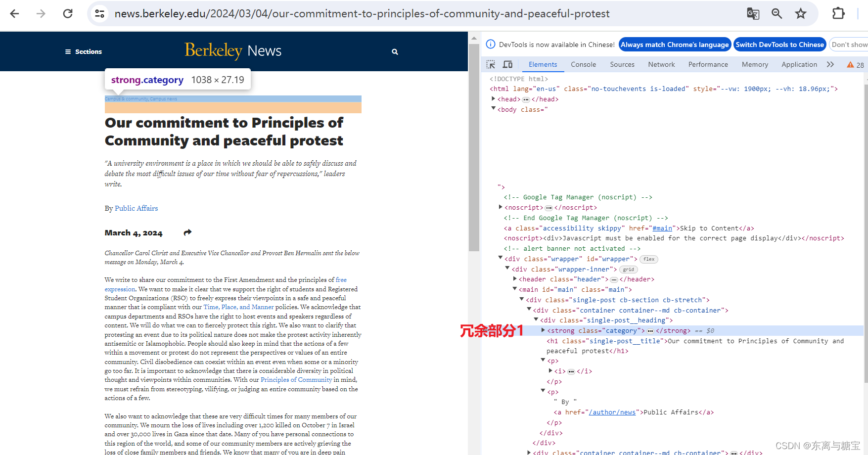Click the Don't show again button

pyautogui.click(x=849, y=45)
